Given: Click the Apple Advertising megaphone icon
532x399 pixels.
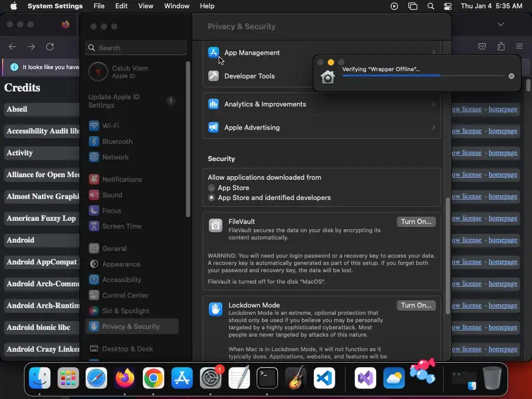Looking at the screenshot, I should (214, 127).
